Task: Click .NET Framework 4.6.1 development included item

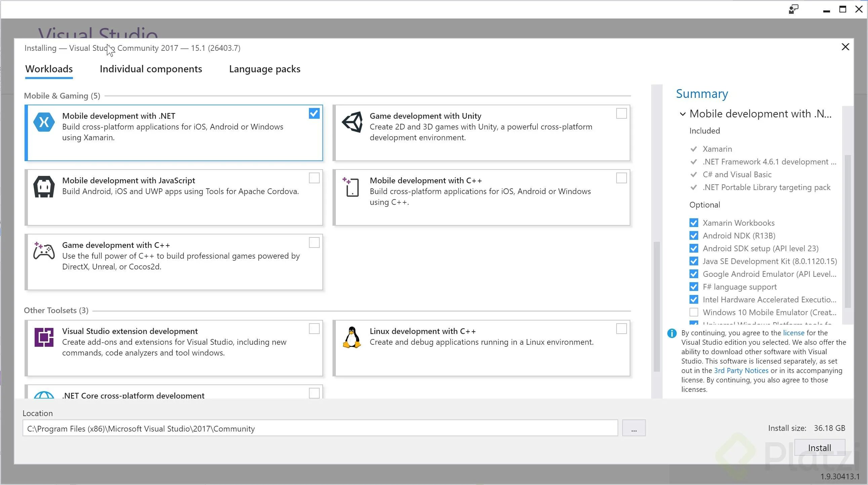Action: coord(769,162)
